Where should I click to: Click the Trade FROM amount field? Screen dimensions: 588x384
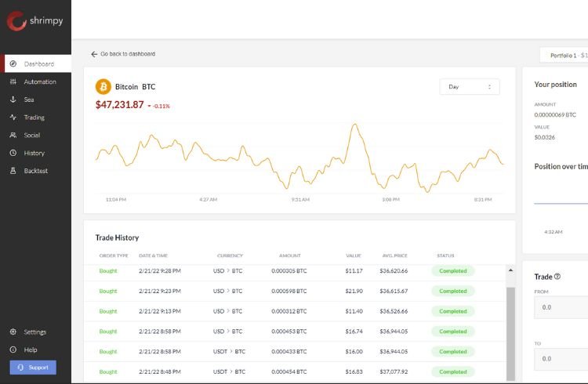(561, 308)
